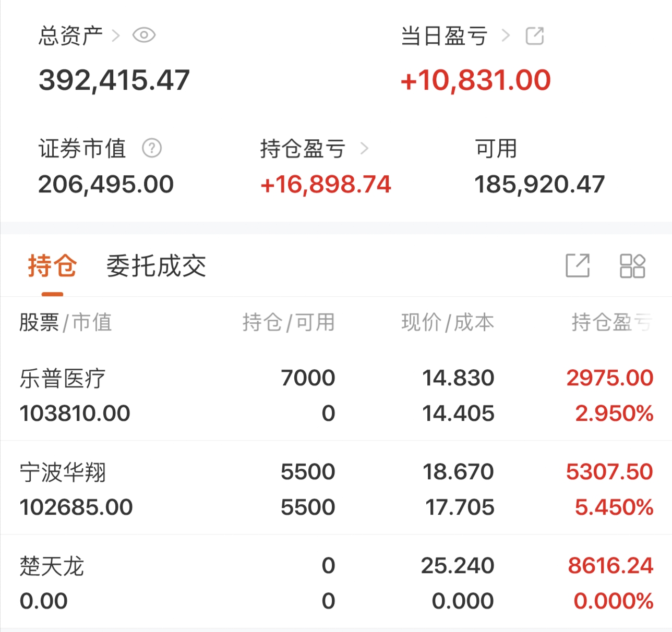Expand 总资产 chevron arrow

pyautogui.click(x=116, y=36)
